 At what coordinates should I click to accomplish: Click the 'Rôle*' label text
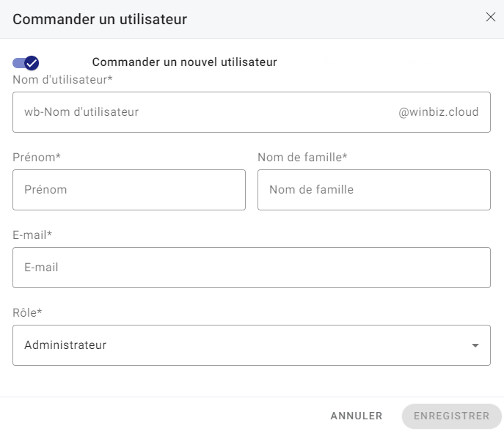click(27, 312)
